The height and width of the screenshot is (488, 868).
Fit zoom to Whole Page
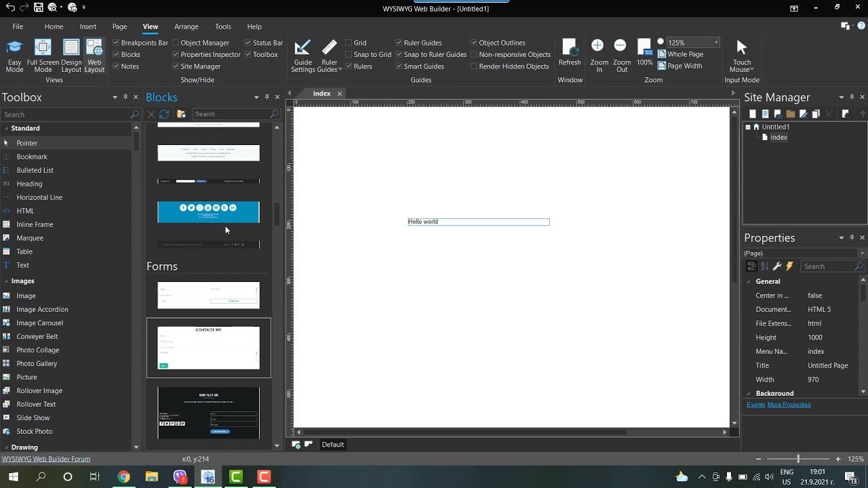pos(680,54)
